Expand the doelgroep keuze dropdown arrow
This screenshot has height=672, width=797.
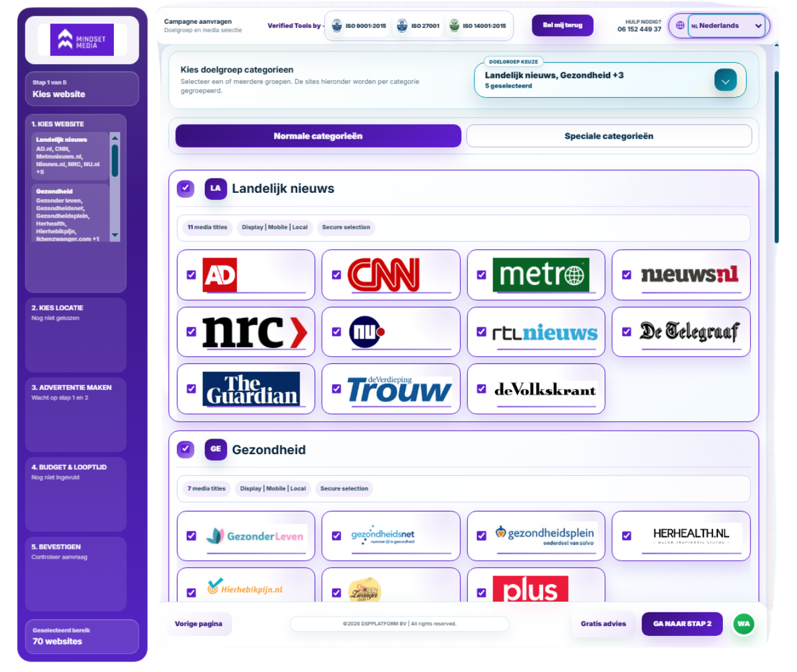pos(725,80)
